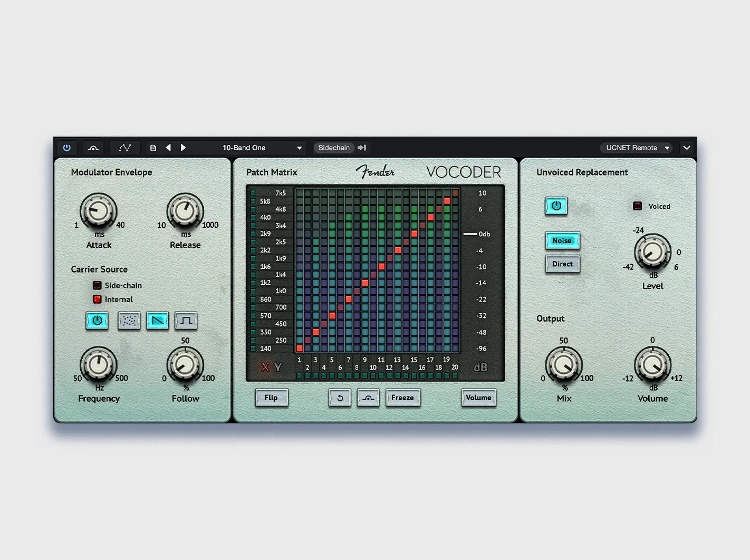Select the noise carrier waveform icon

point(129,321)
